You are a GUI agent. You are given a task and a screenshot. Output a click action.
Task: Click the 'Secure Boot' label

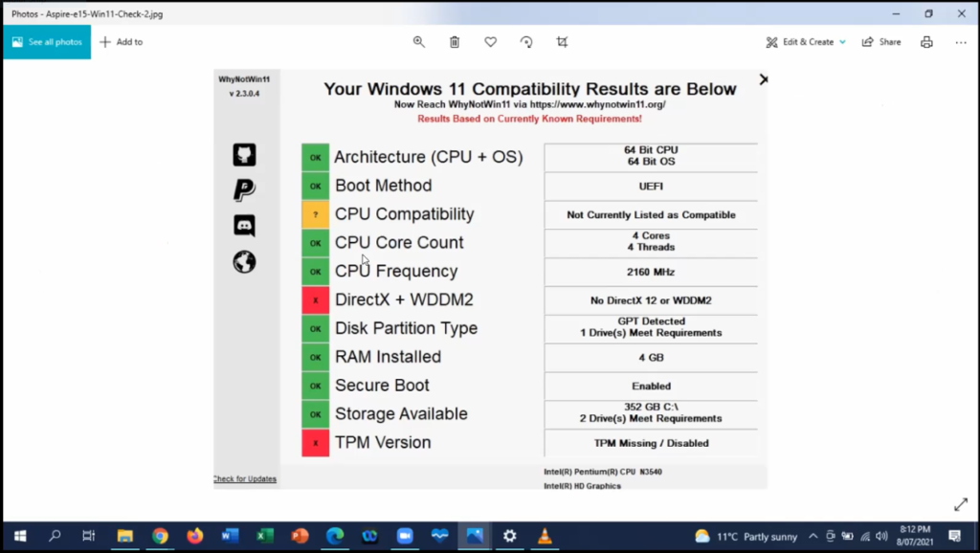pos(382,385)
